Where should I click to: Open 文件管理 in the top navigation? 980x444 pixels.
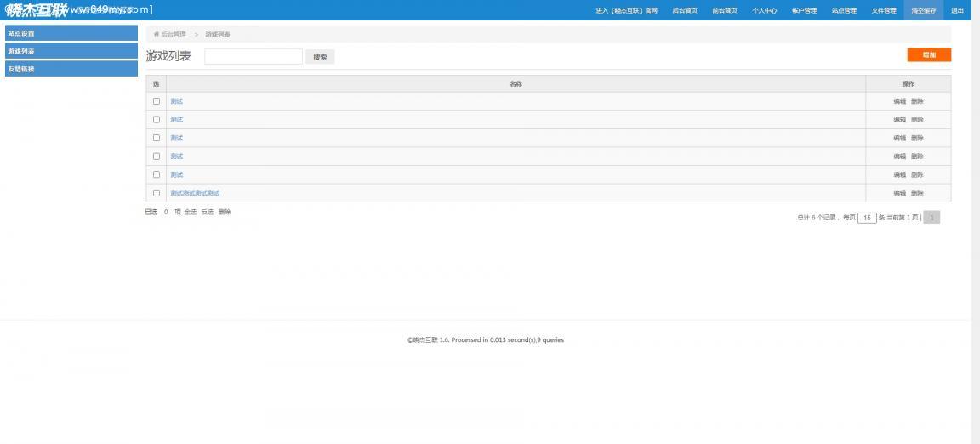(x=884, y=10)
